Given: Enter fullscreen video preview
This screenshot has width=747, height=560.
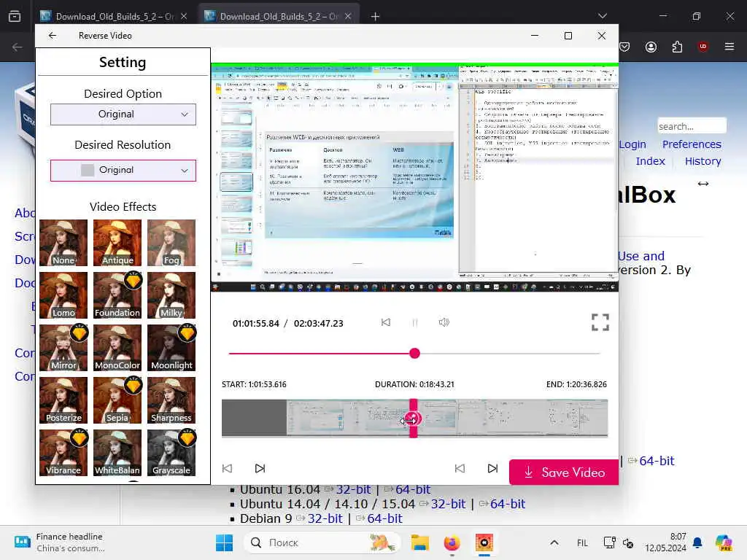Looking at the screenshot, I should click(x=600, y=322).
